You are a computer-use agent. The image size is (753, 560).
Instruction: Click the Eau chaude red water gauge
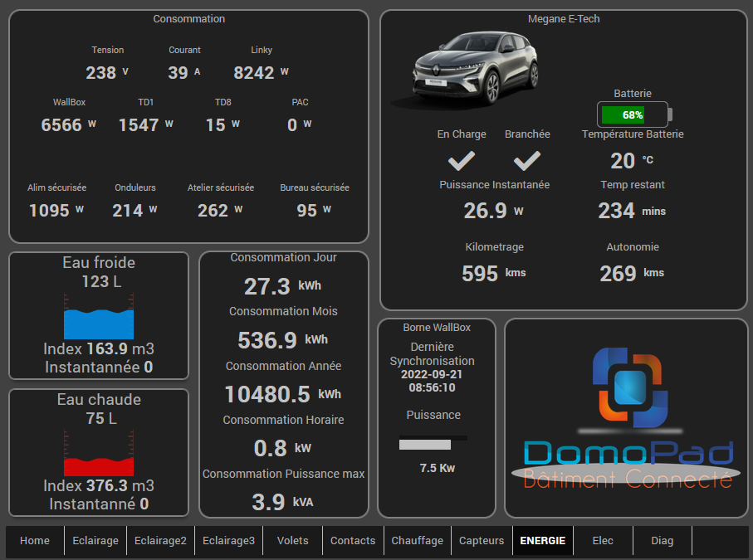99,454
